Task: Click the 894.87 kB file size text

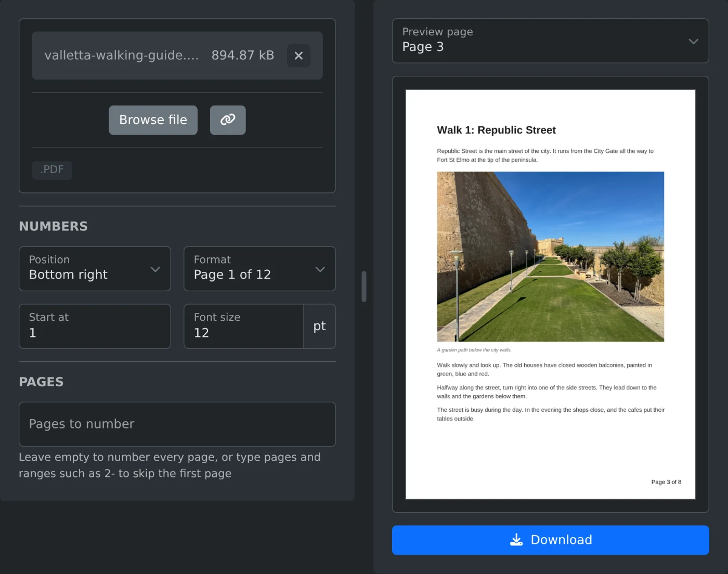Action: pyautogui.click(x=243, y=56)
